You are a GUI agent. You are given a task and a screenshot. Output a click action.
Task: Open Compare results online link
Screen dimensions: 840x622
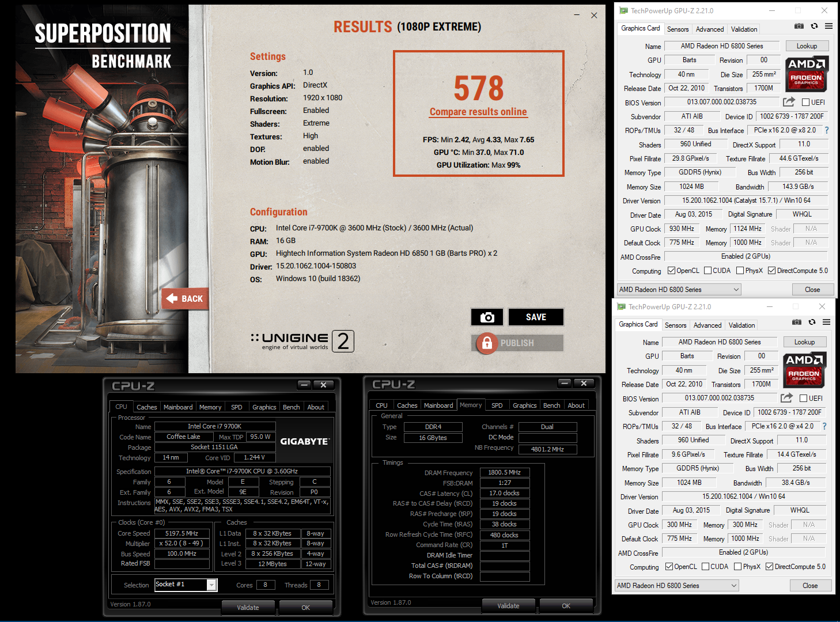478,112
